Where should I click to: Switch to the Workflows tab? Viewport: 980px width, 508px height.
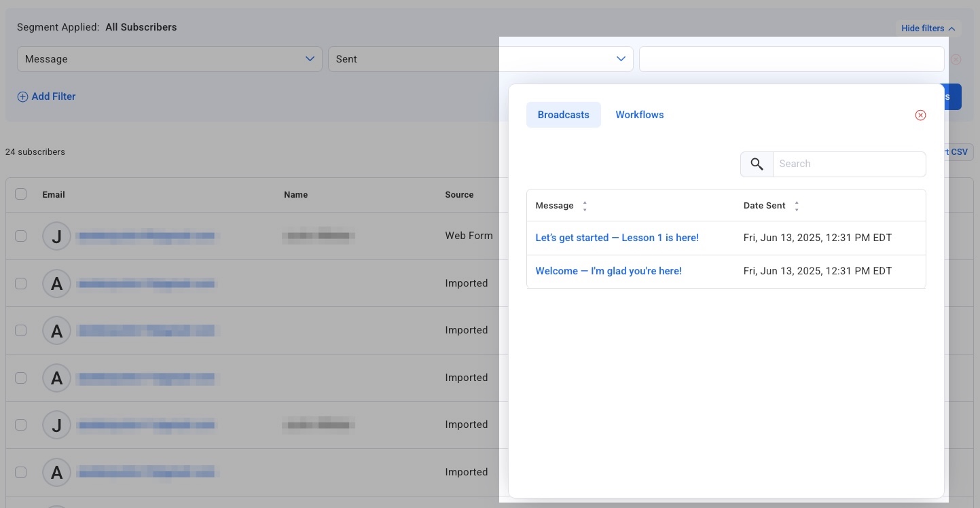click(x=639, y=115)
